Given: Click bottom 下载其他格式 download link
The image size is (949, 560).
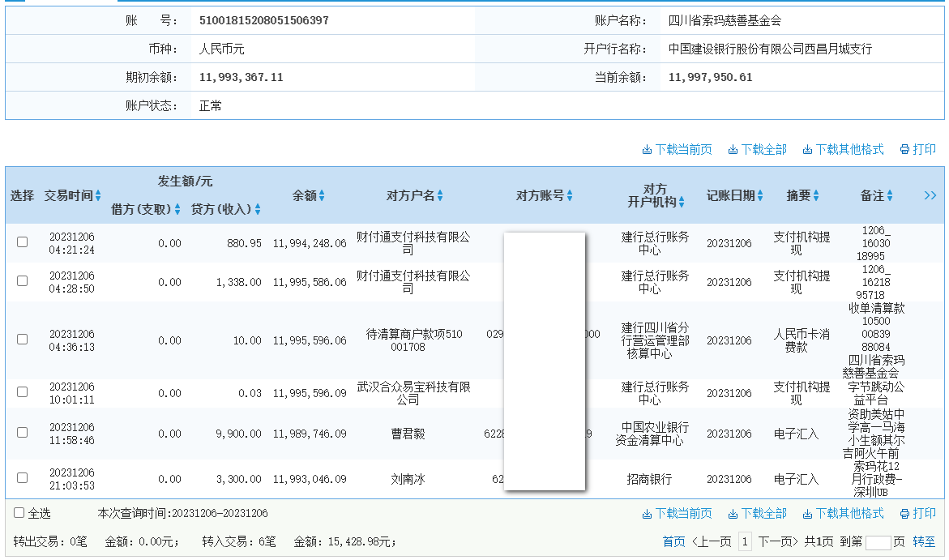Looking at the screenshot, I should pyautogui.click(x=843, y=513).
